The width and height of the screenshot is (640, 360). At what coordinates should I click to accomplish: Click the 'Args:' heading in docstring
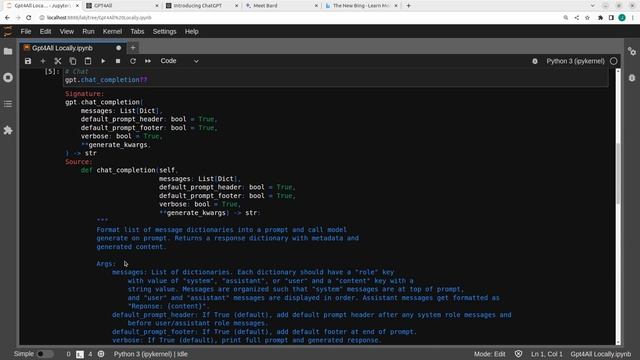click(x=106, y=264)
